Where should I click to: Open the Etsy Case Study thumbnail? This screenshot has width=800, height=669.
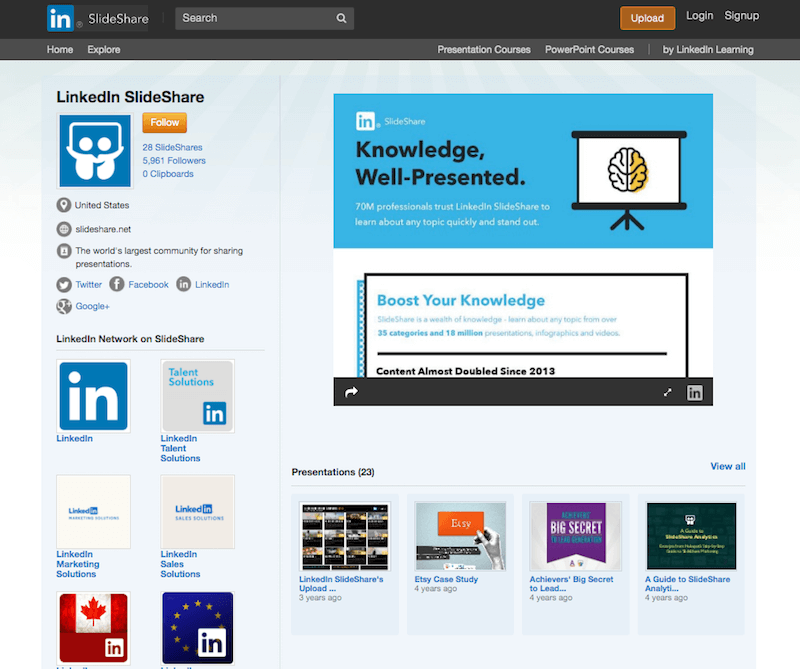click(x=461, y=536)
